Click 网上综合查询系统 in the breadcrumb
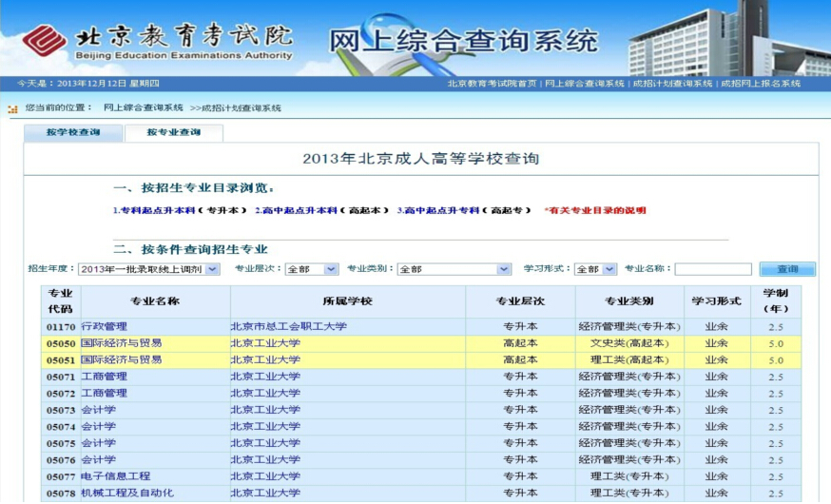 143,108
